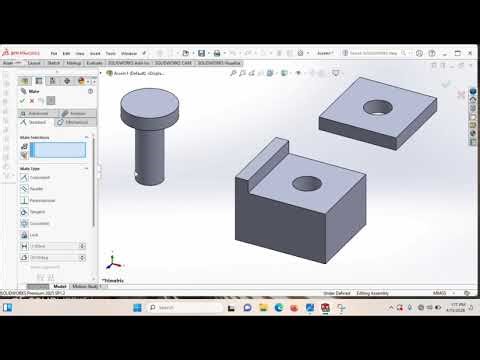Open the Hide/Show Items dropdown
480x360 pixels.
pos(299,73)
